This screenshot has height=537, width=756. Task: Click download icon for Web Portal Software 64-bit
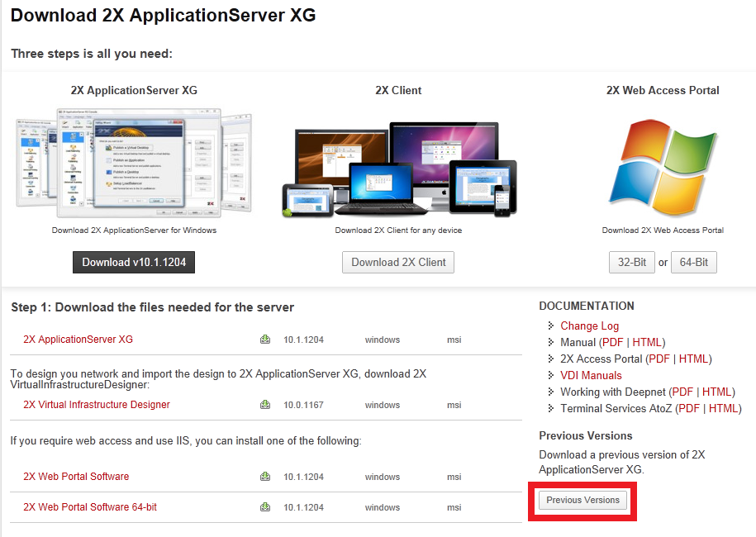click(265, 506)
